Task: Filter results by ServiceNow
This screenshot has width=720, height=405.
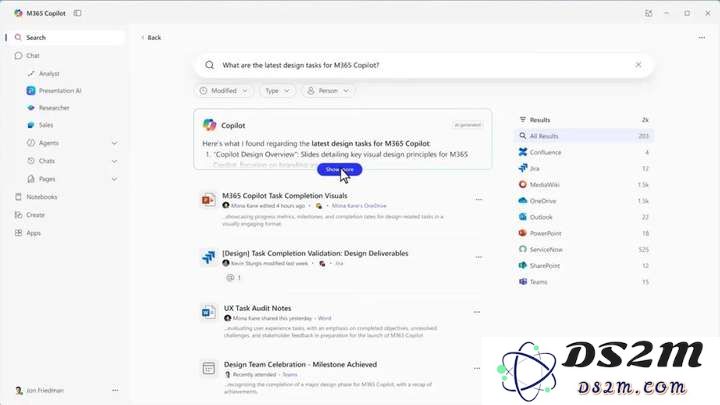Action: point(584,250)
